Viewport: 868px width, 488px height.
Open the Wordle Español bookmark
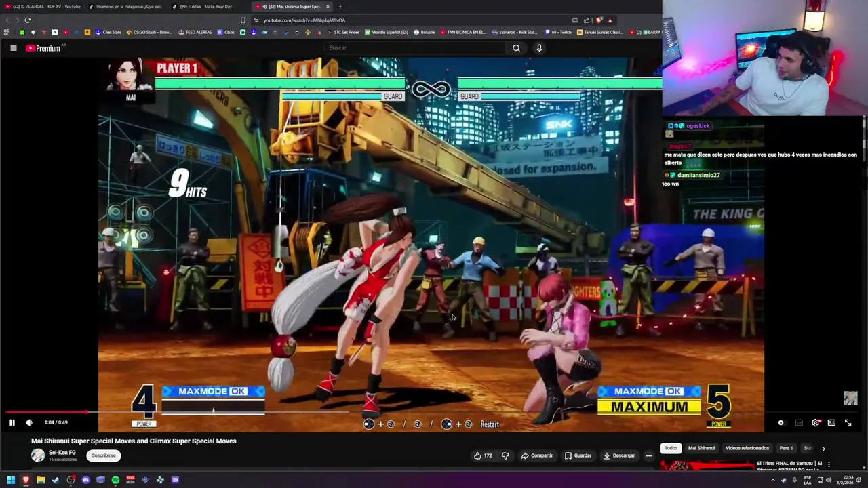pyautogui.click(x=387, y=32)
